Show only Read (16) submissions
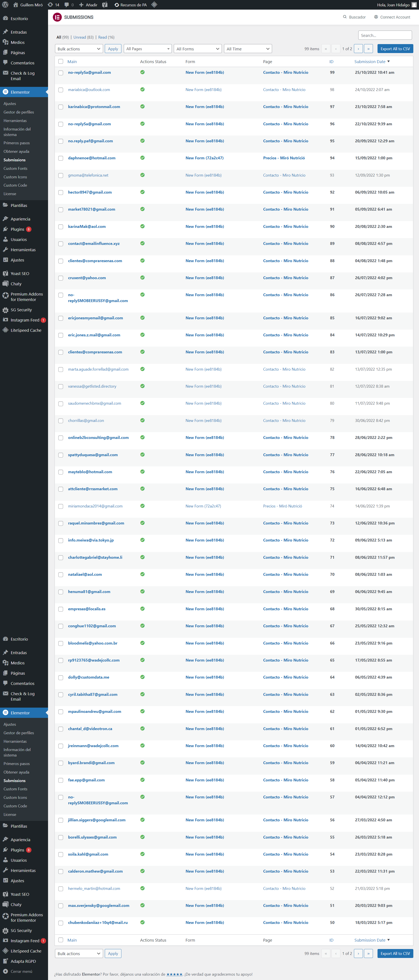The image size is (419, 980). [x=106, y=37]
